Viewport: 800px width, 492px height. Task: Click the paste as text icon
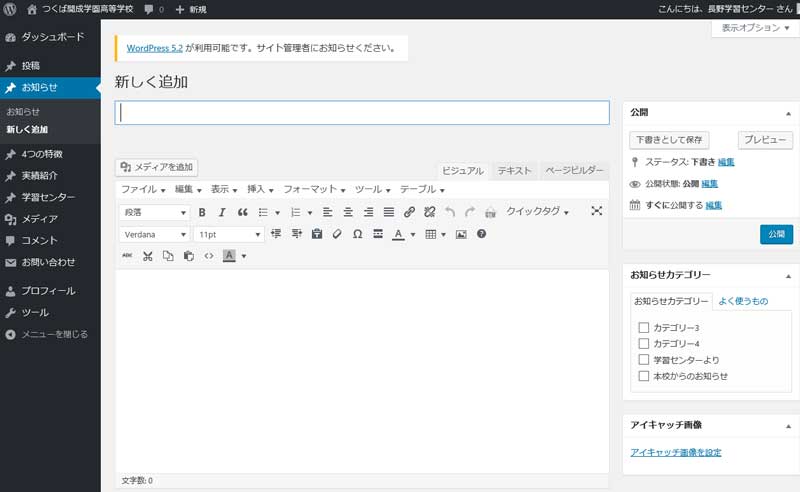(x=317, y=234)
